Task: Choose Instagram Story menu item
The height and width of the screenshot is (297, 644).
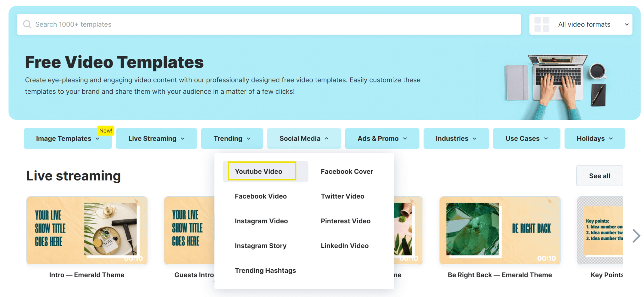Action: (x=260, y=246)
